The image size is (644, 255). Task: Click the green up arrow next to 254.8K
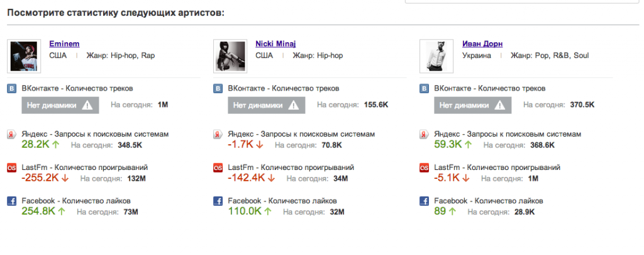[x=62, y=212]
